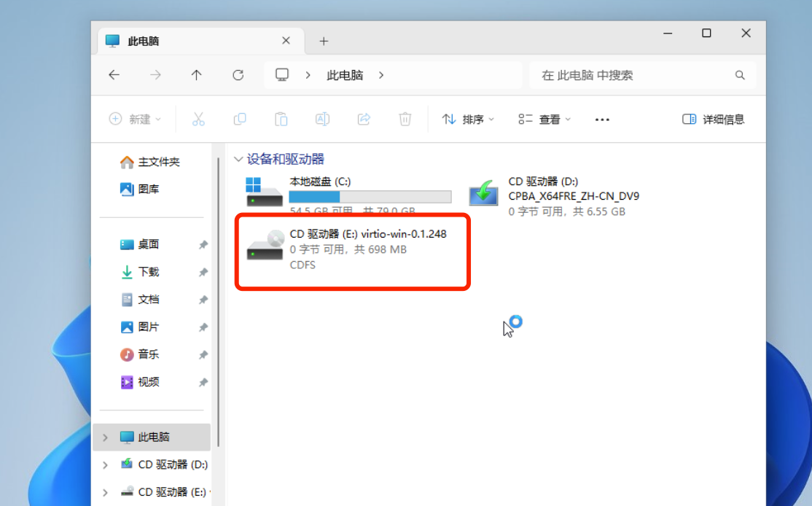Open the see-more (...) toolbar menu
The image size is (812, 506).
pyautogui.click(x=601, y=119)
